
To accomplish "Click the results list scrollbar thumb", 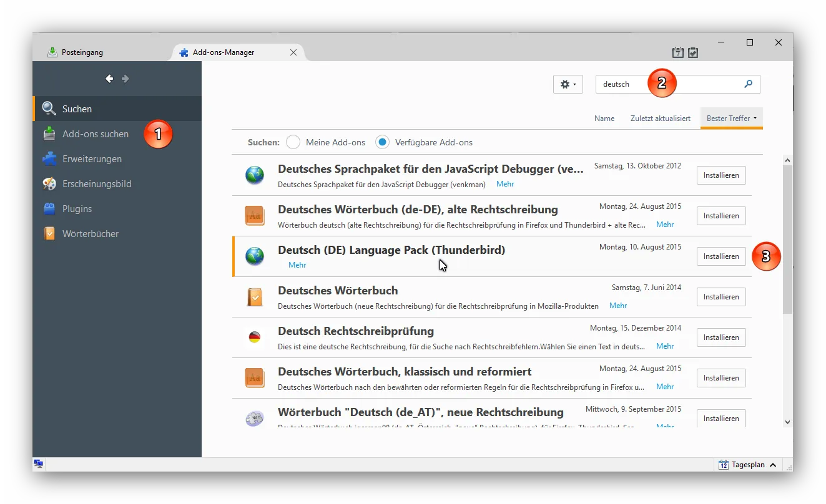I will tap(787, 240).
